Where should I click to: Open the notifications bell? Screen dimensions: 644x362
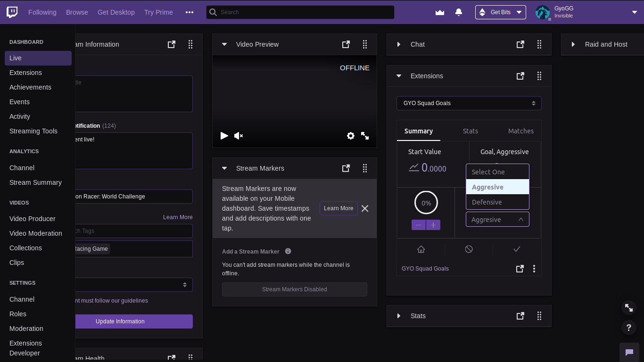[x=459, y=12]
